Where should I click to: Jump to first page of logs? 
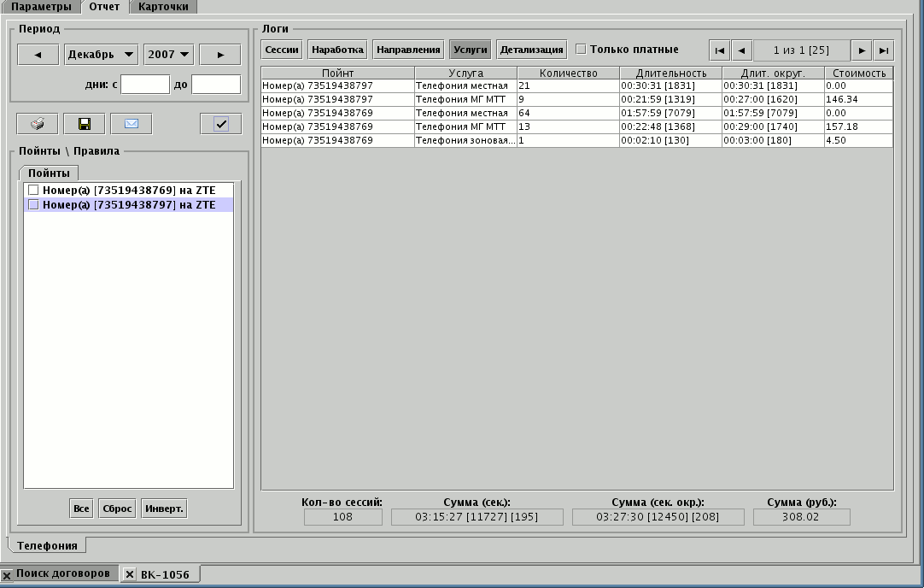[x=719, y=50]
